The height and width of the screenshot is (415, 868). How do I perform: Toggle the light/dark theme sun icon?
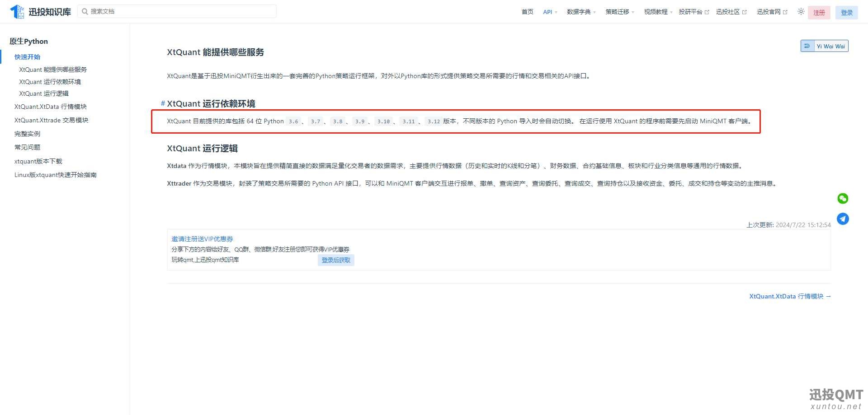(801, 12)
